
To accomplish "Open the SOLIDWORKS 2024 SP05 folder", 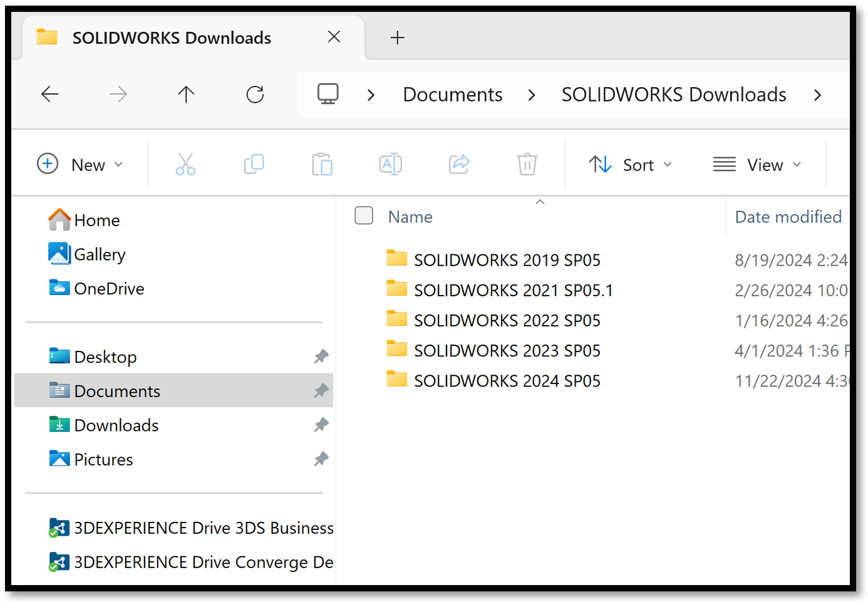I will click(506, 380).
